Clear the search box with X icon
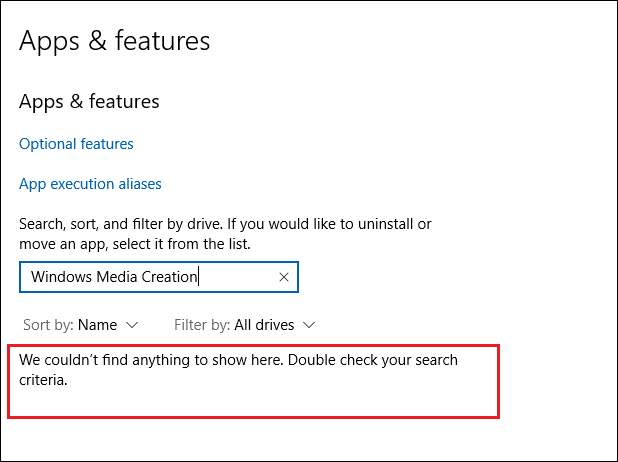 click(284, 277)
